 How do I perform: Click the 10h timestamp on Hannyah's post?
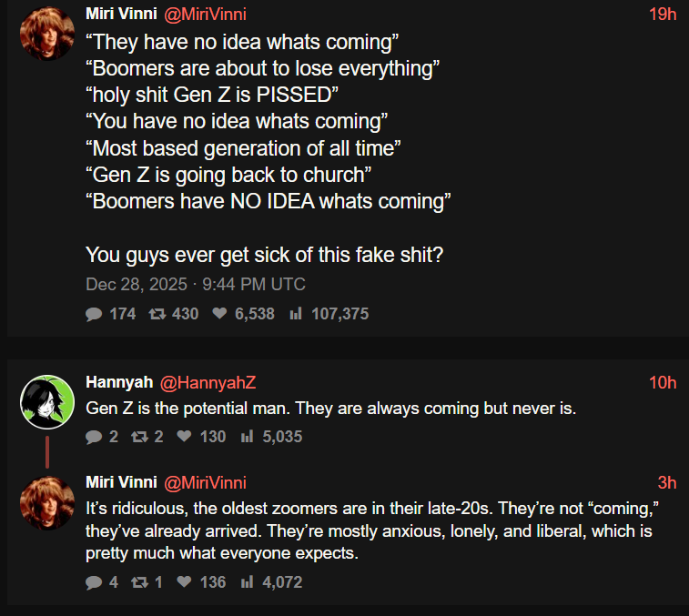pos(663,383)
